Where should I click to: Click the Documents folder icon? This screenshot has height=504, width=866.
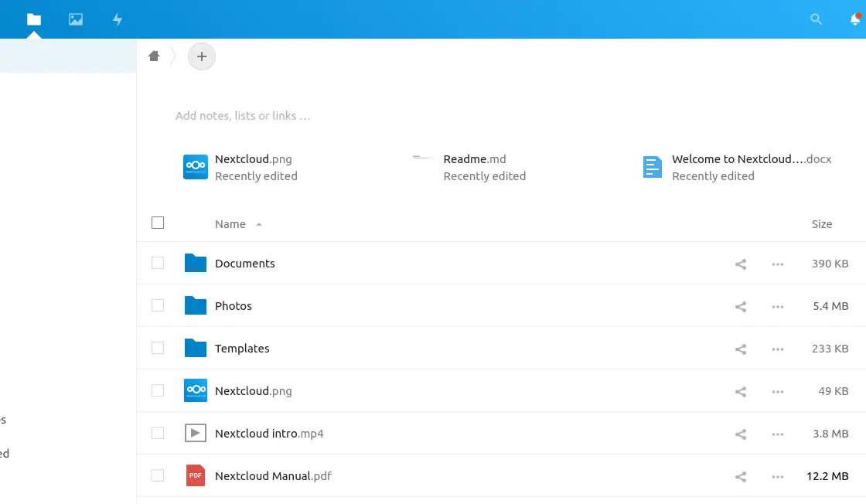pos(196,263)
